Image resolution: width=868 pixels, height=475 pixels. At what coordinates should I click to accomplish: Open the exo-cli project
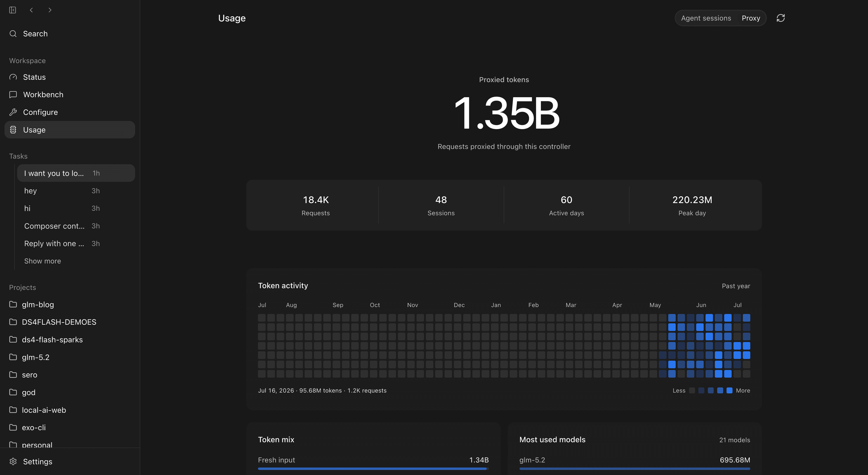[70, 428]
